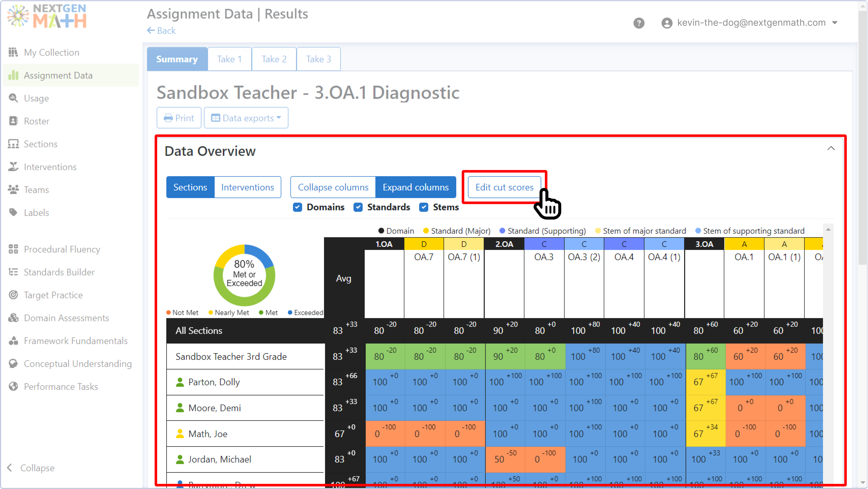Image resolution: width=868 pixels, height=489 pixels.
Task: Click the Edit cut scores button
Action: pos(504,187)
